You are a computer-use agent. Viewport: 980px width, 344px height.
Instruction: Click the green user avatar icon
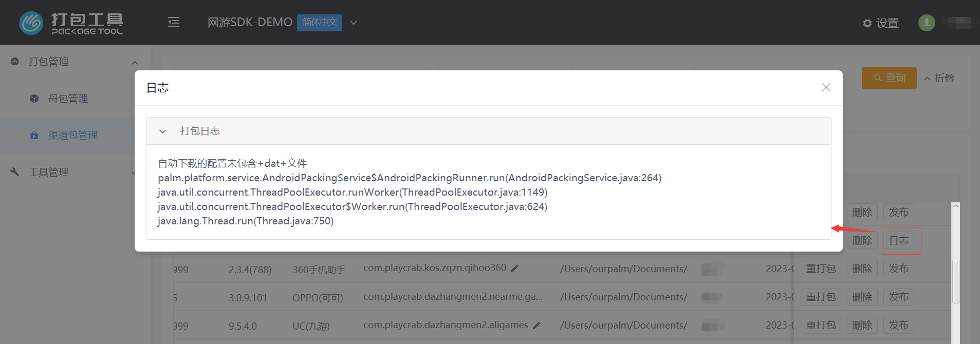pyautogui.click(x=926, y=23)
